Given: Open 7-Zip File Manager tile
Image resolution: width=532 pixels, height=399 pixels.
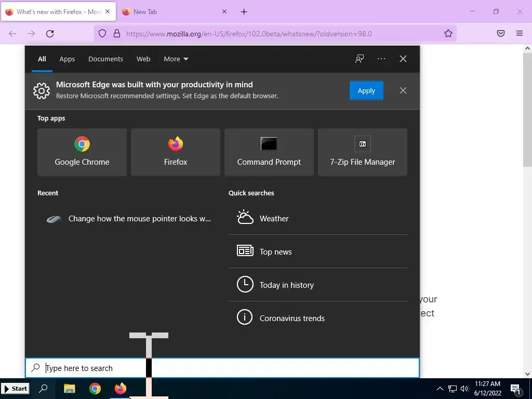Looking at the screenshot, I should click(x=362, y=152).
